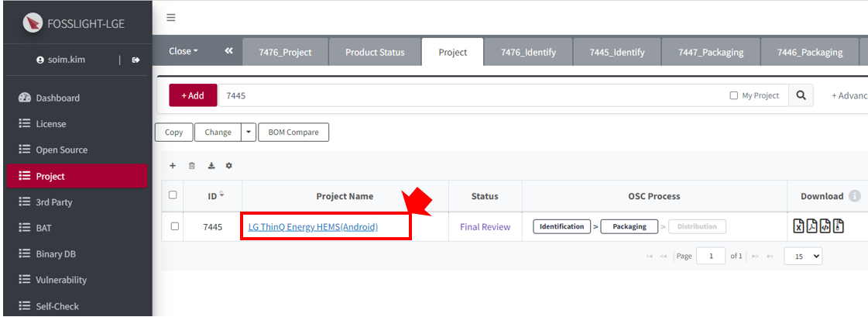Viewport: 868px width, 317px height.
Task: Download the Excel file icon for 7445
Action: click(799, 226)
